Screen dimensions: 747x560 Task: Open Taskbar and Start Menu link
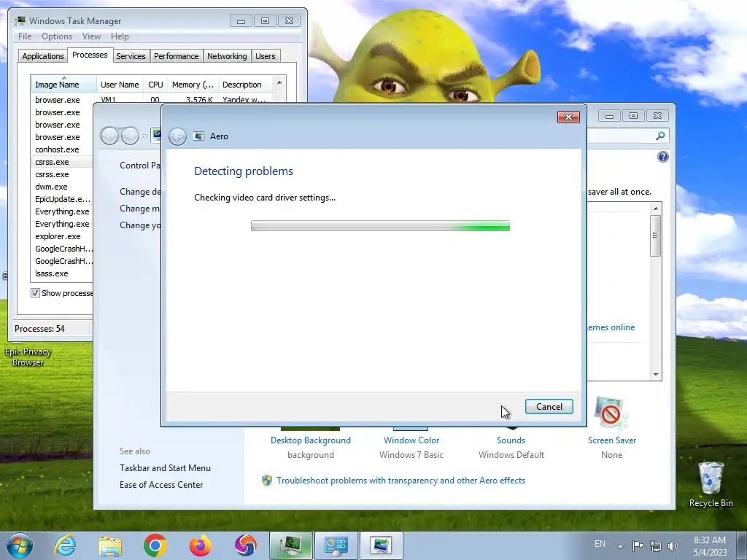click(x=165, y=468)
